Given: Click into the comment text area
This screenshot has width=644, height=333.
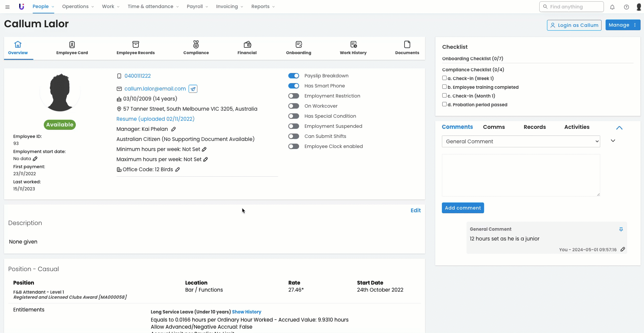Looking at the screenshot, I should pyautogui.click(x=521, y=175).
